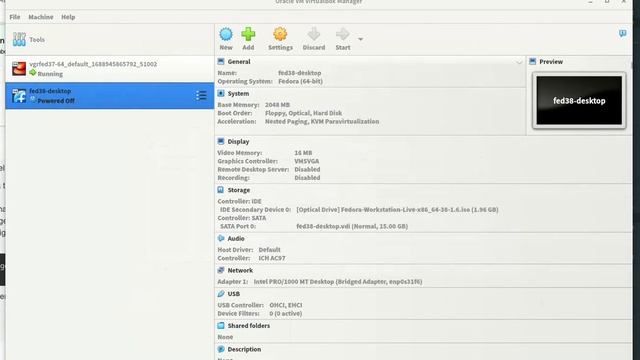Select the vgrfed37-64_default VM entry

(x=109, y=69)
